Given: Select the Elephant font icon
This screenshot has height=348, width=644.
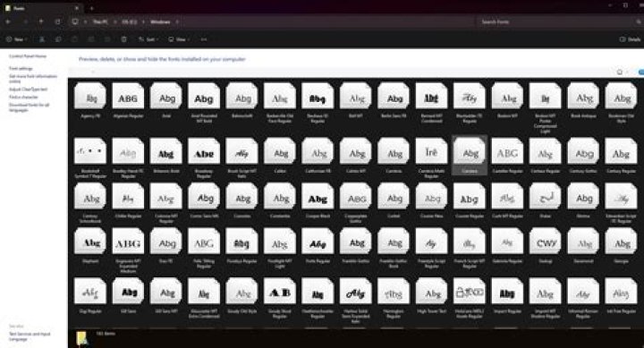Looking at the screenshot, I should coord(90,242).
